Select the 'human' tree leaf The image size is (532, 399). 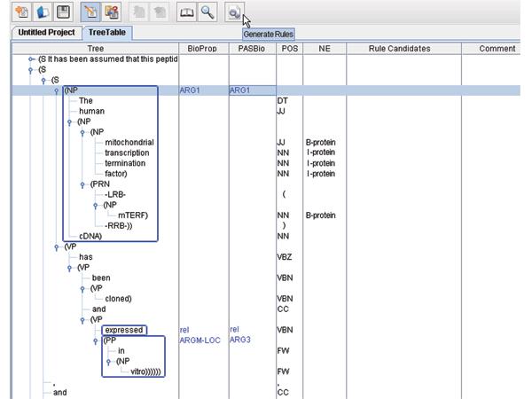pos(91,112)
